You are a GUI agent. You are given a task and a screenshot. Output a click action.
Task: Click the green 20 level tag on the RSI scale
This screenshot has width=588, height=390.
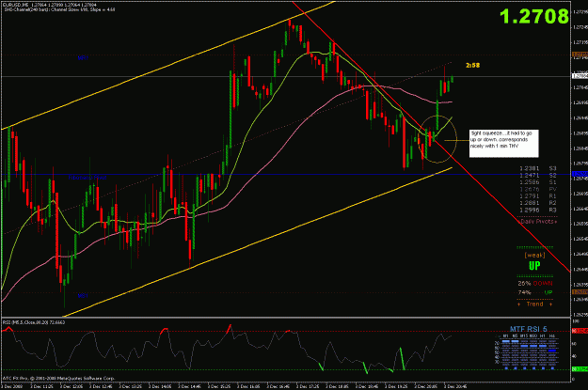click(580, 369)
